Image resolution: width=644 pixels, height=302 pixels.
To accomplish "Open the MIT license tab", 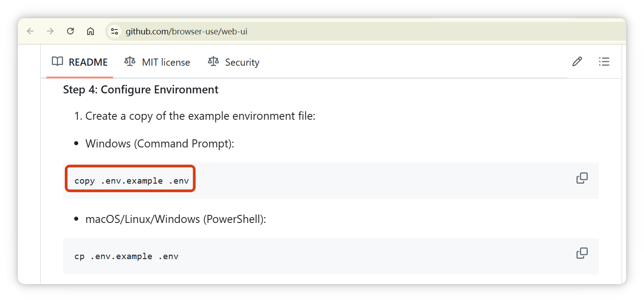I will click(157, 62).
